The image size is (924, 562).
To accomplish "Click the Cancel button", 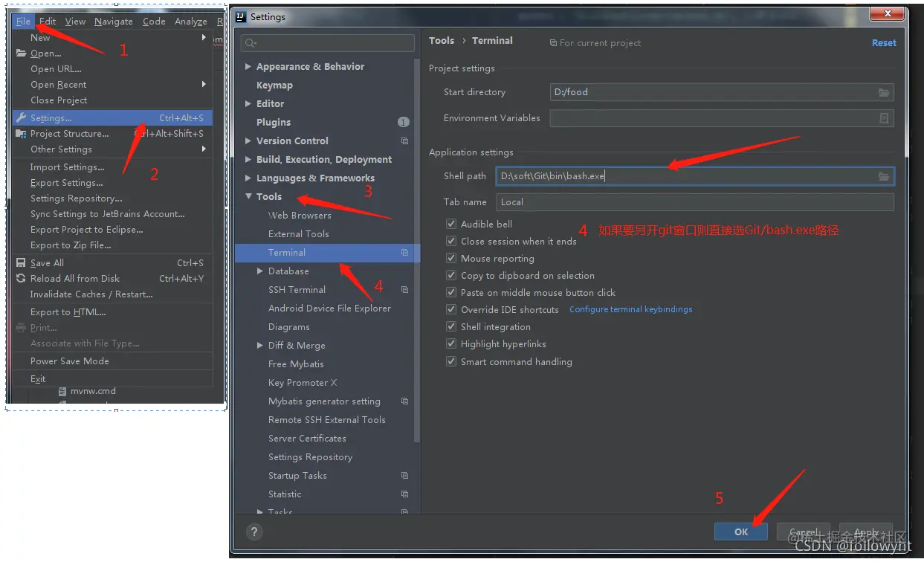I will (x=803, y=532).
